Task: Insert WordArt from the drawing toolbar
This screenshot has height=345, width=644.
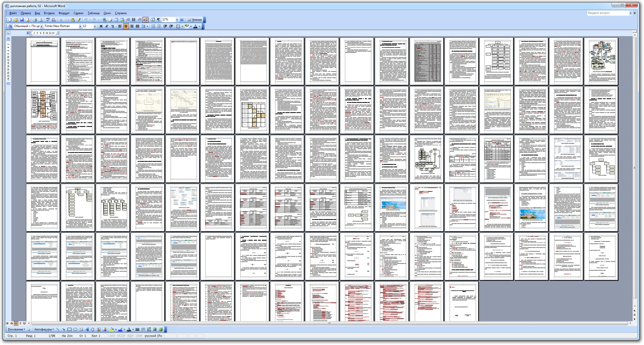Action: (87, 329)
